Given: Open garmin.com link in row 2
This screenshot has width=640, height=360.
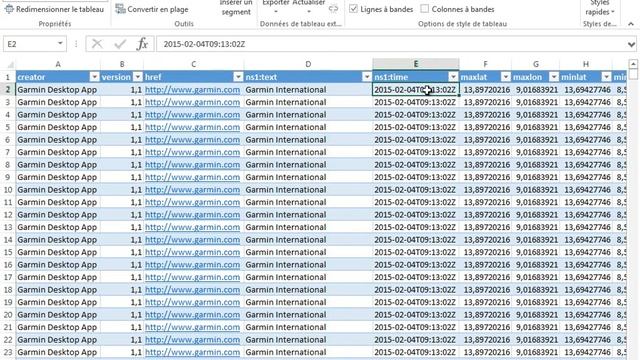Looking at the screenshot, I should pos(192,89).
